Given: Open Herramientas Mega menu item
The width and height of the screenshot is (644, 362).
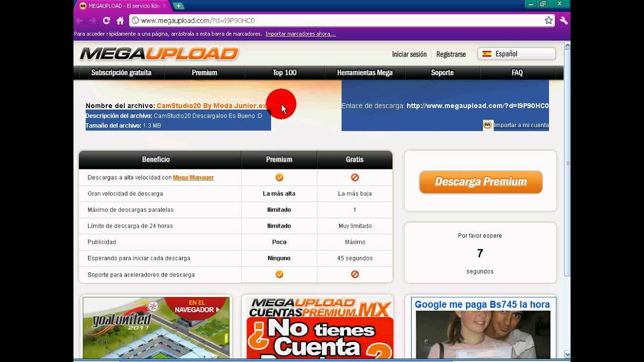Looking at the screenshot, I should coord(365,72).
